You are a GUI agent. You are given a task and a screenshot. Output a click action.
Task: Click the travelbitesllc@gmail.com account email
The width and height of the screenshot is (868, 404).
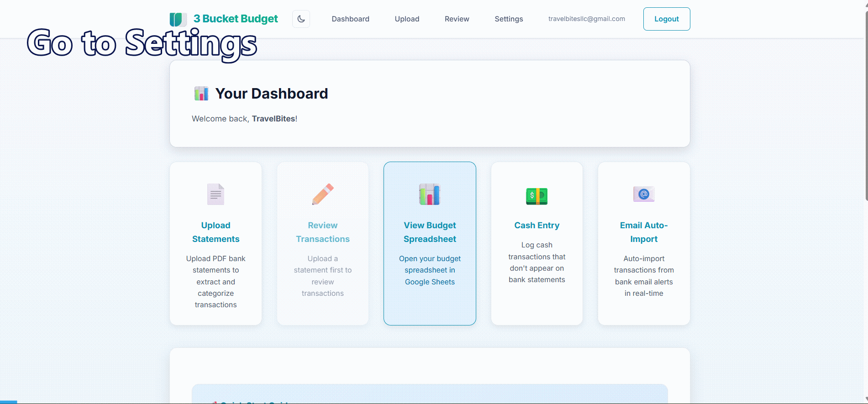click(586, 19)
